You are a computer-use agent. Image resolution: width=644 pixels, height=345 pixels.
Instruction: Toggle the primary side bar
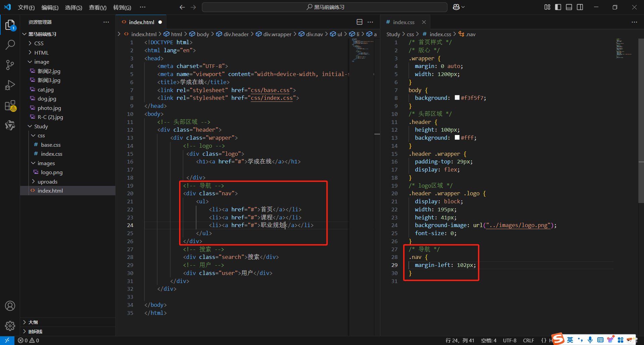click(x=558, y=7)
